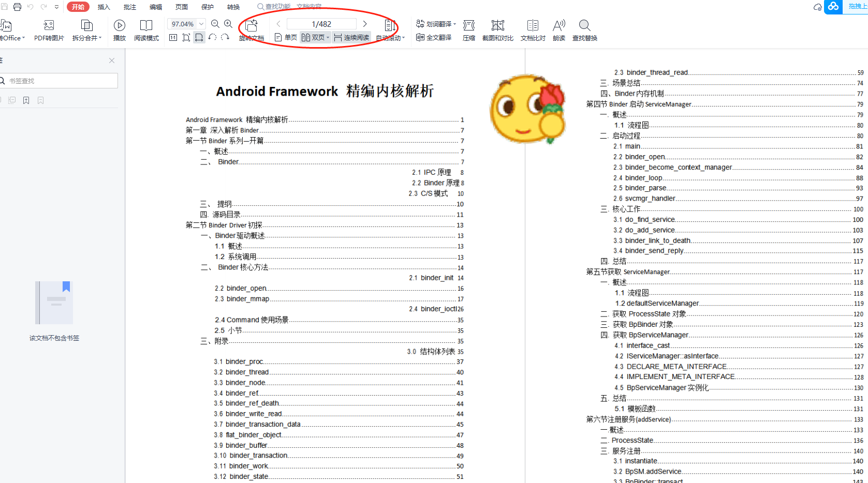Click the remove bookmark icon
868x483 pixels.
40,100
